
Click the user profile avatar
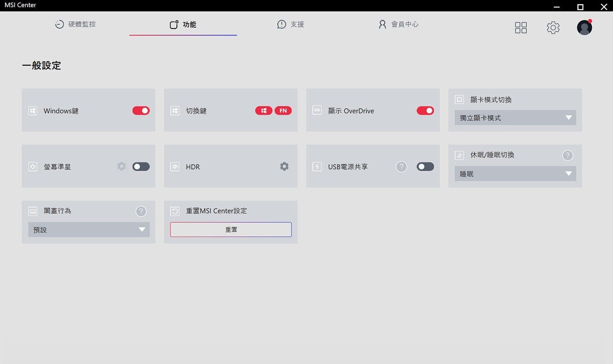pos(584,28)
